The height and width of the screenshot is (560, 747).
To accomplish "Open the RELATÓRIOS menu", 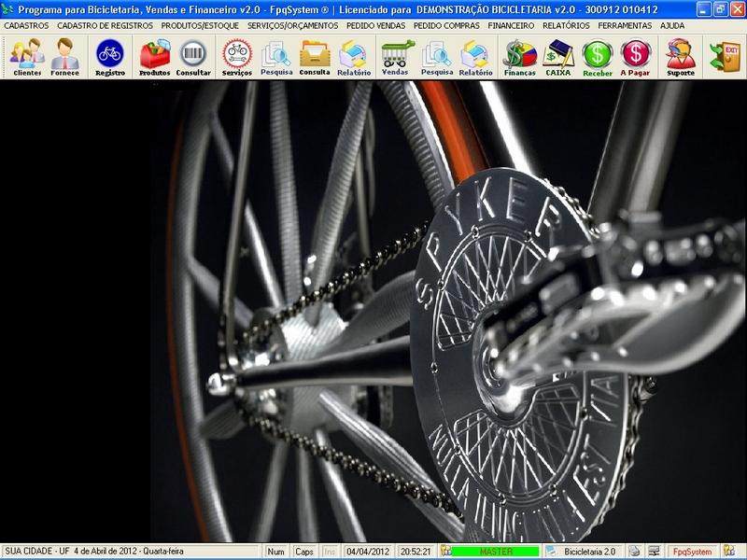I will (566, 26).
